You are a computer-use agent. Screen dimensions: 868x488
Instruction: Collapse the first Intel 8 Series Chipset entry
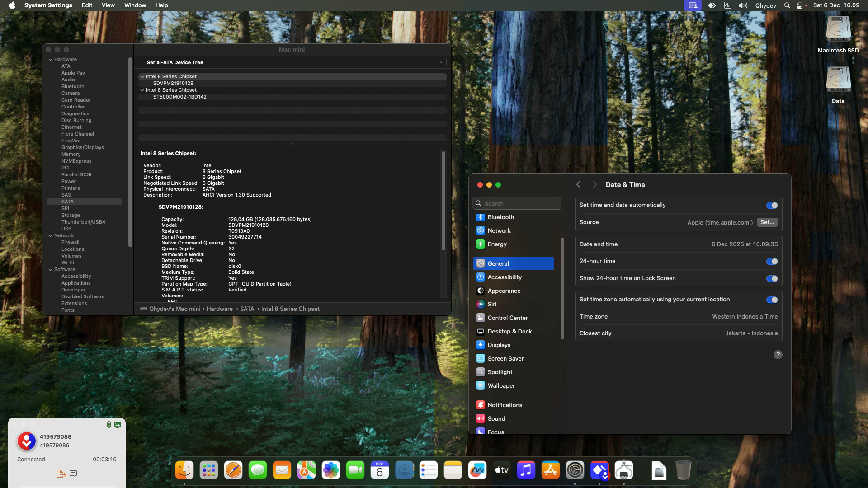143,76
